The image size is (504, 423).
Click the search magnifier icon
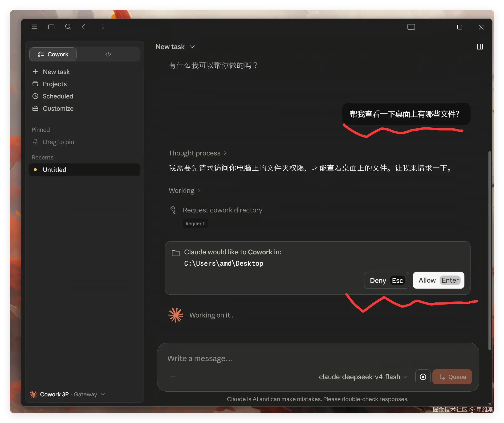68,27
